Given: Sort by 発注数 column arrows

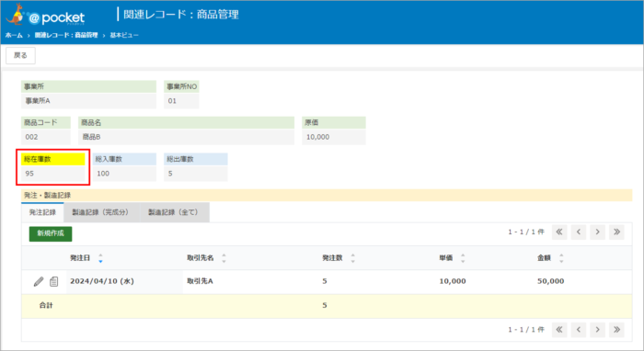Looking at the screenshot, I should (352, 258).
